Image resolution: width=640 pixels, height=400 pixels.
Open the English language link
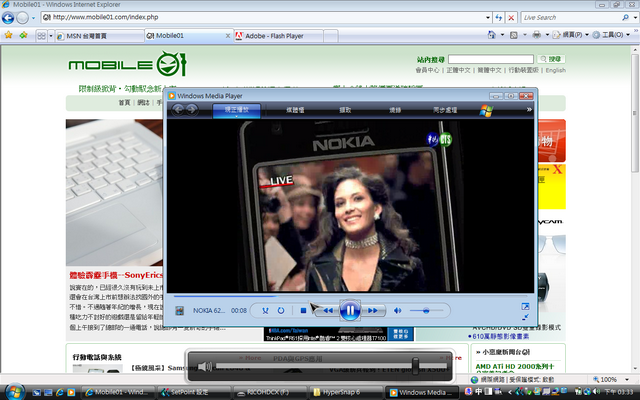point(556,70)
